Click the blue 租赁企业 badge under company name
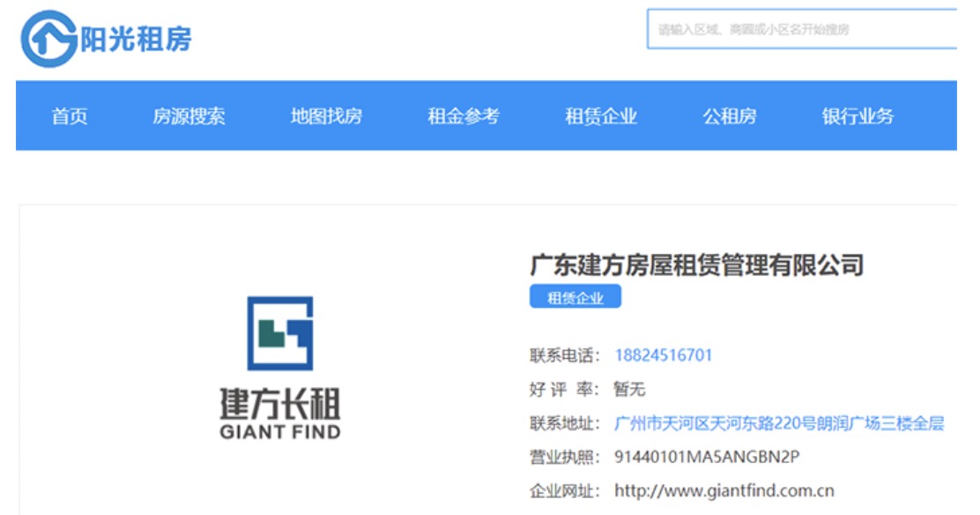 (x=575, y=298)
